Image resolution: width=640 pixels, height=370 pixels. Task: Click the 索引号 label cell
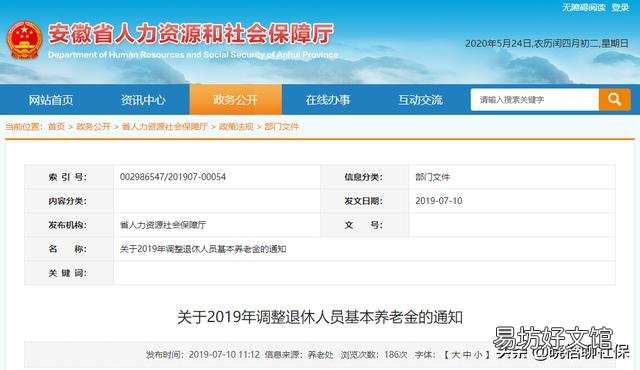click(68, 177)
